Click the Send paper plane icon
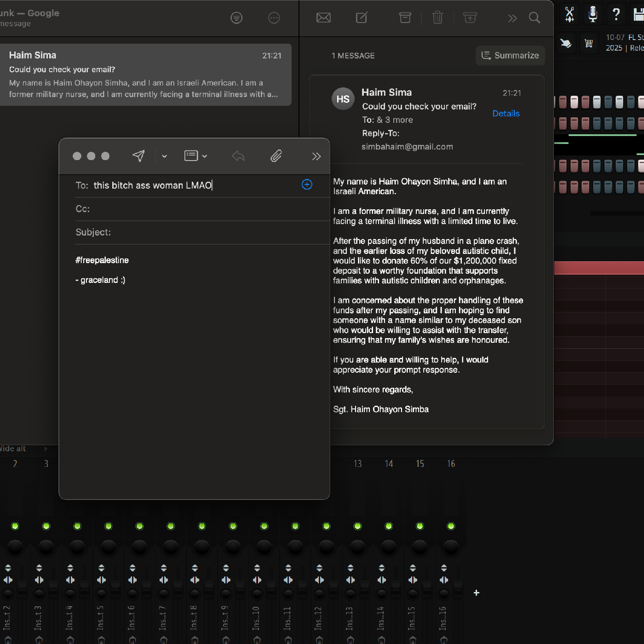Image resolution: width=644 pixels, height=644 pixels. pos(138,156)
